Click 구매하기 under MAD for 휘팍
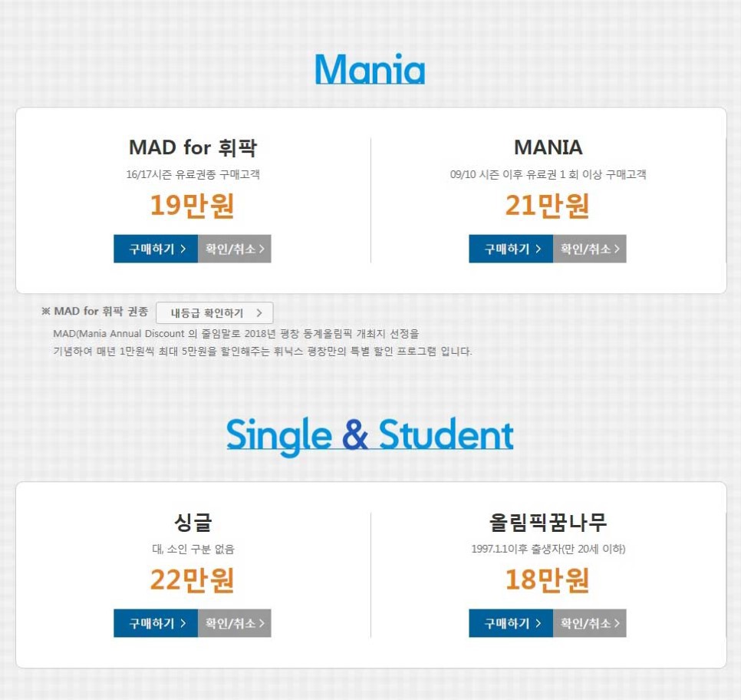 click(156, 249)
